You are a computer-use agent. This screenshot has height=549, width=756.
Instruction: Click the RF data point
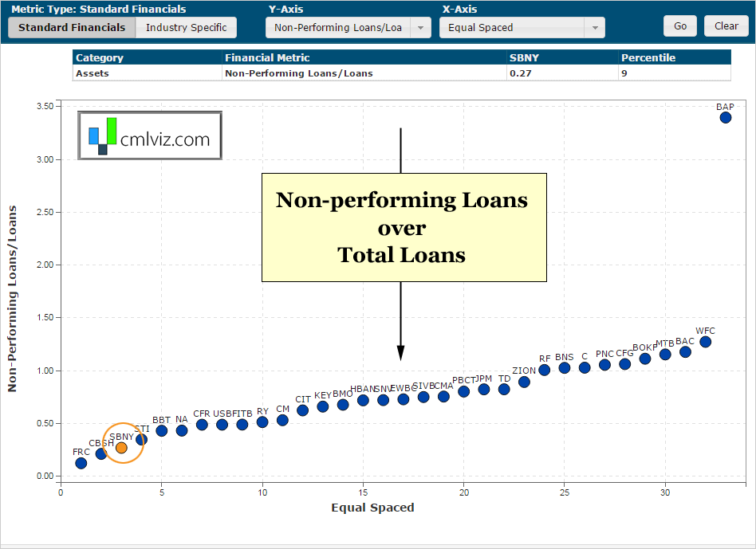[x=545, y=370]
